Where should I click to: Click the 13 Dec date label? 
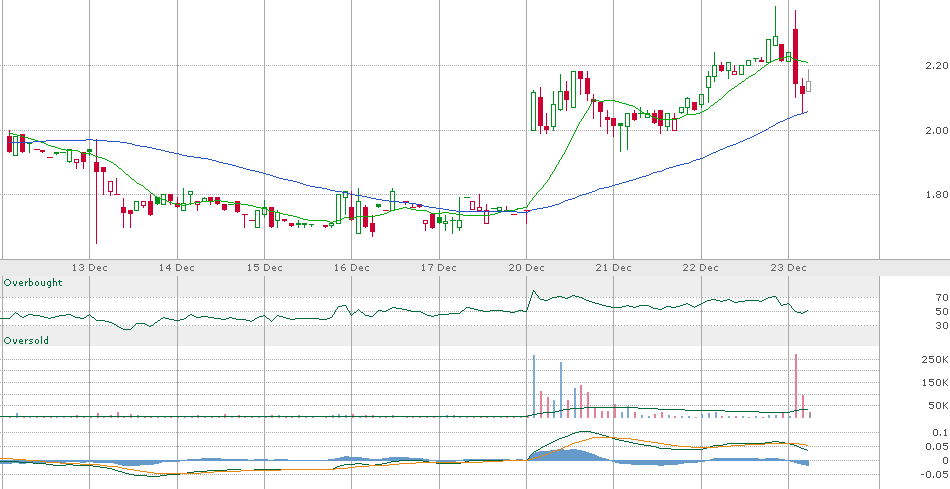90,268
